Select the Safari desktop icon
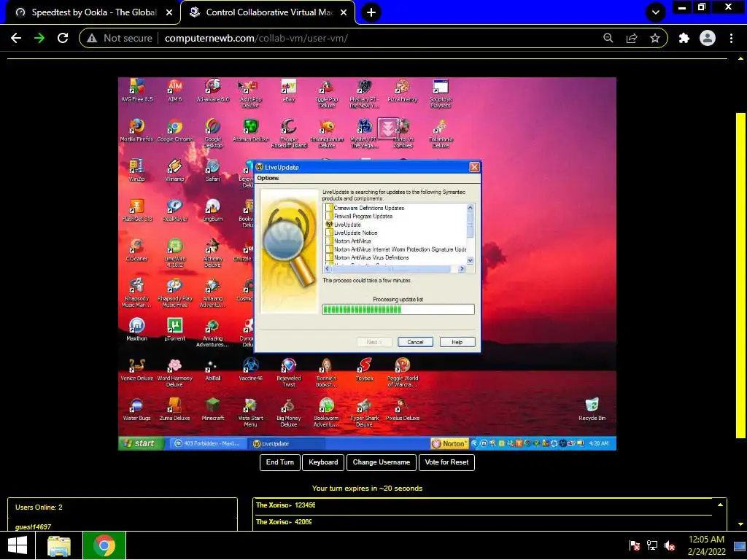 pos(212,170)
